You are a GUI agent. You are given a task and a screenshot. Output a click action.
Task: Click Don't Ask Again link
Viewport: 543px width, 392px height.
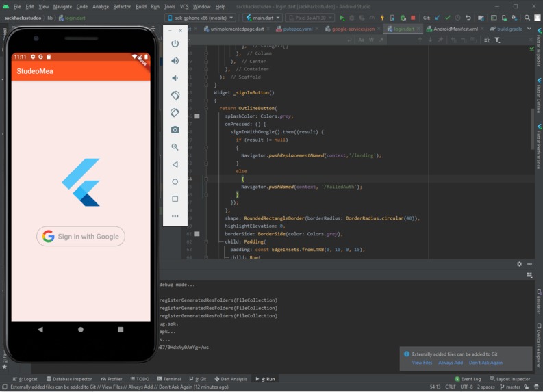[485, 363]
